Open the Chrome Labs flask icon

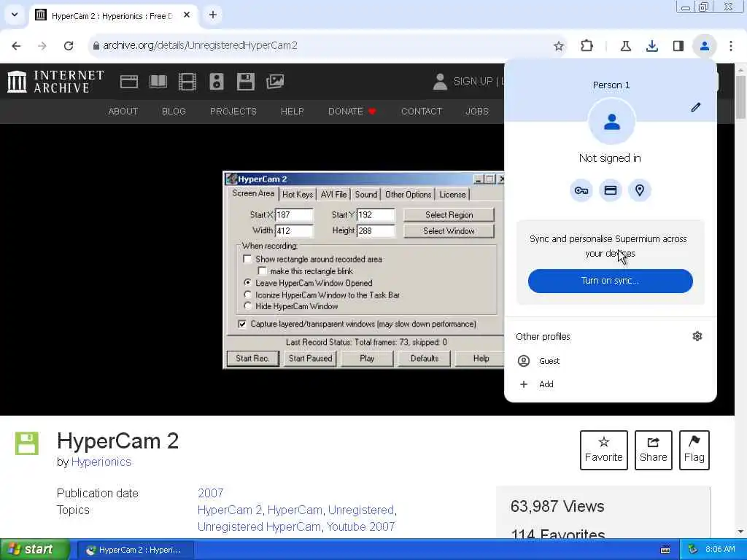pos(625,46)
